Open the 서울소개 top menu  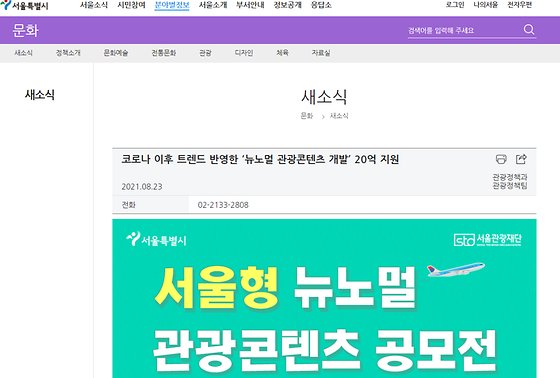pyautogui.click(x=213, y=5)
